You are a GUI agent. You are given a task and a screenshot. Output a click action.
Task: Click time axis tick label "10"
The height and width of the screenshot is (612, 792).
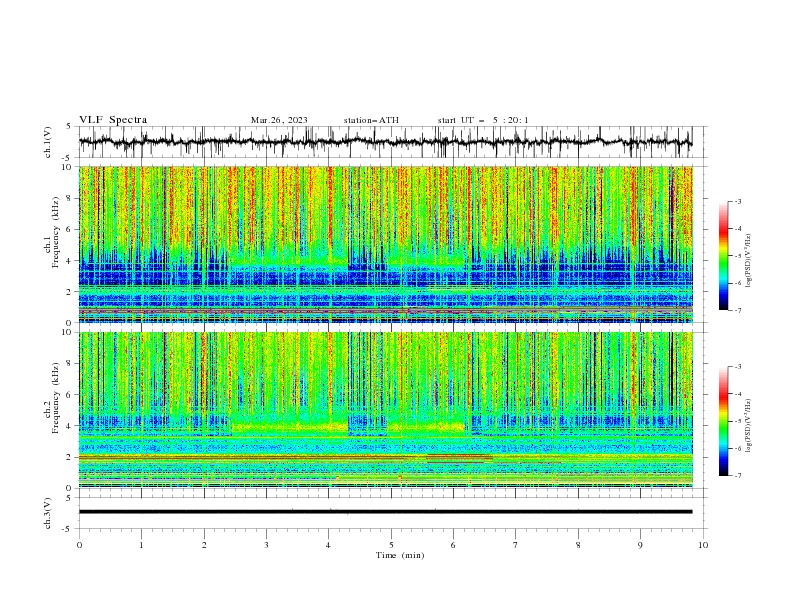click(x=703, y=545)
